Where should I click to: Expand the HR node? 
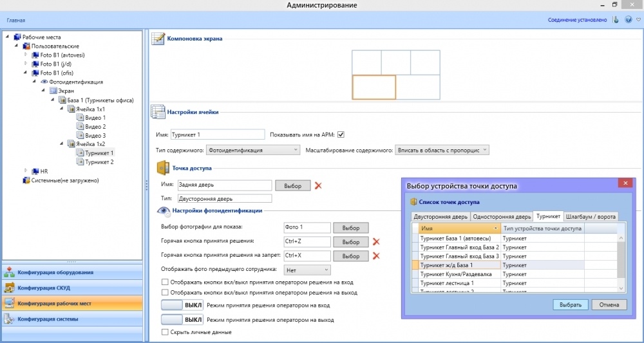pyautogui.click(x=26, y=171)
